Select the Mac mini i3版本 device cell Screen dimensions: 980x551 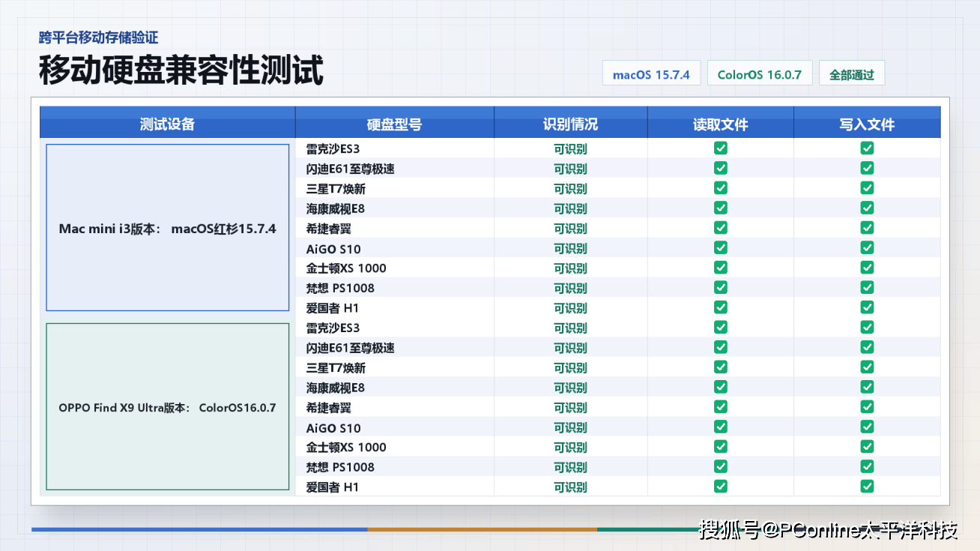(x=167, y=228)
